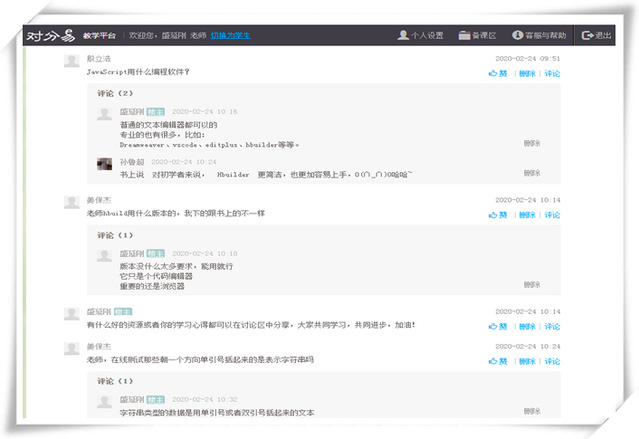Like the post about single-quoted strings
The height and width of the screenshot is (439, 639).
(498, 360)
